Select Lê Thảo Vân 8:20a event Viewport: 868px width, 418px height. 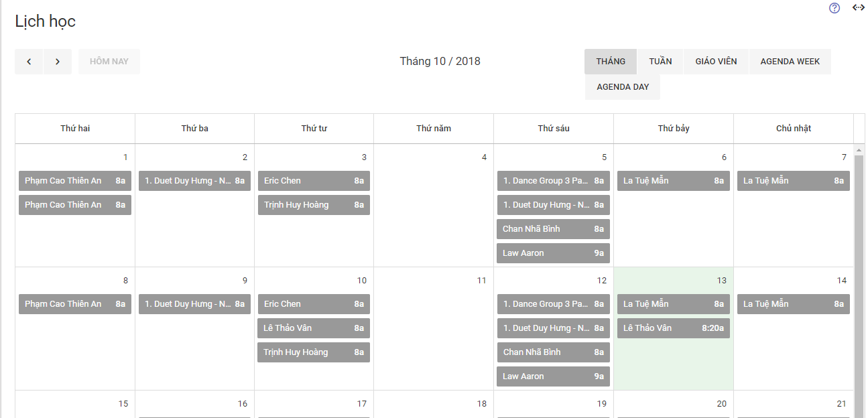(674, 328)
